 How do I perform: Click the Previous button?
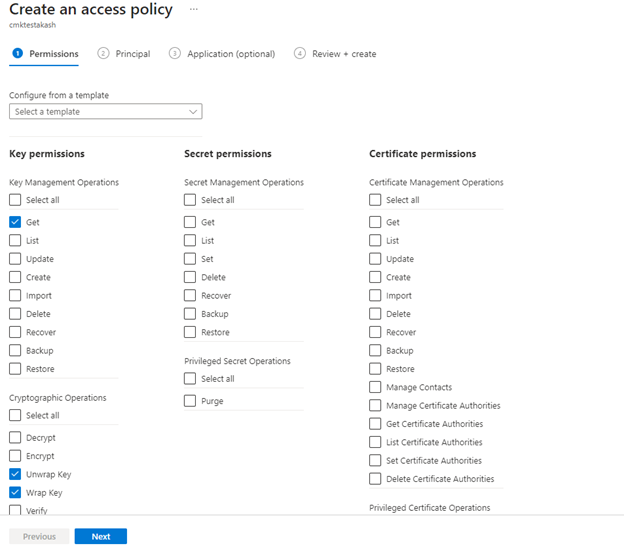[x=39, y=536]
